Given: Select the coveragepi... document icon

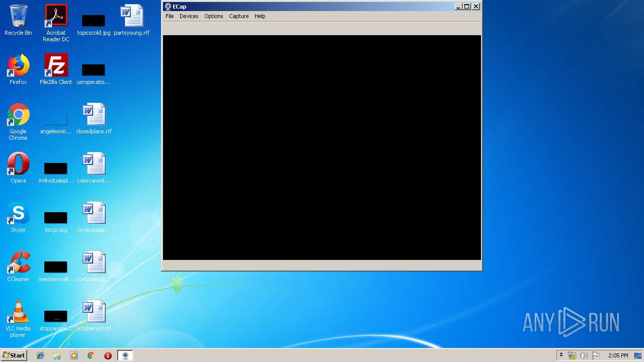Looking at the screenshot, I should click(x=94, y=218).
